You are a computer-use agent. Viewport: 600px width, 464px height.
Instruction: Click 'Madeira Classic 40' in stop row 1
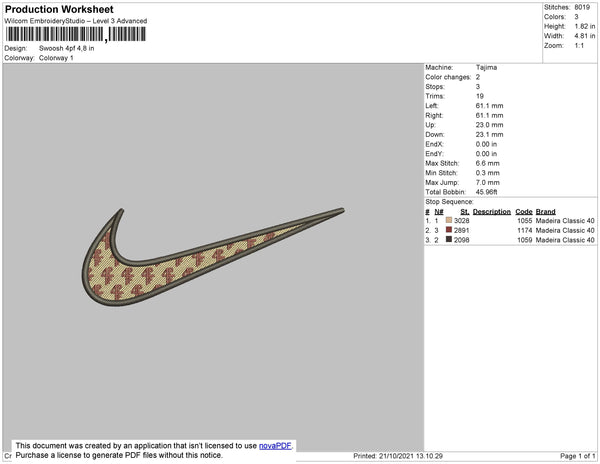click(x=565, y=221)
